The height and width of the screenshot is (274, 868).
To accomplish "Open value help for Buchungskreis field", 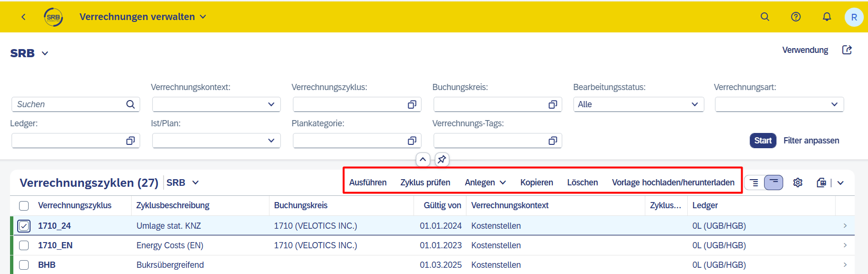I will 553,104.
